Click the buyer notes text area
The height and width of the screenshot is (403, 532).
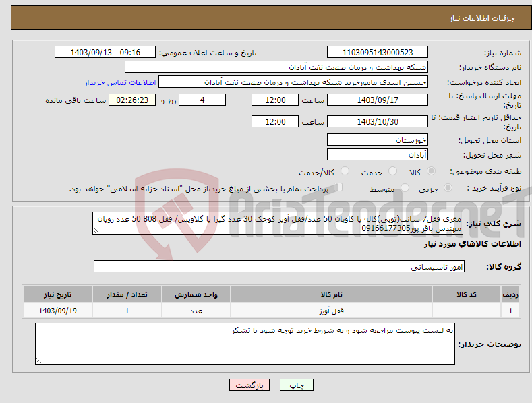click(x=245, y=344)
